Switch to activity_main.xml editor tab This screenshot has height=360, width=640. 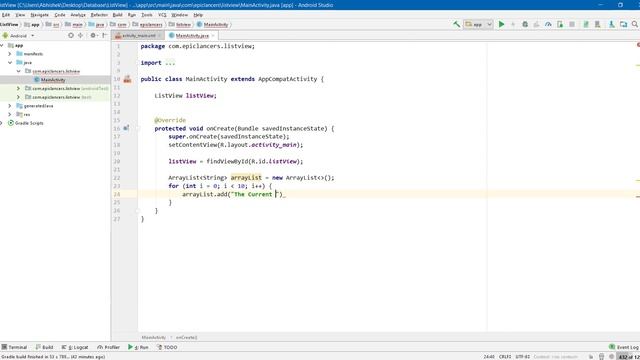(139, 36)
